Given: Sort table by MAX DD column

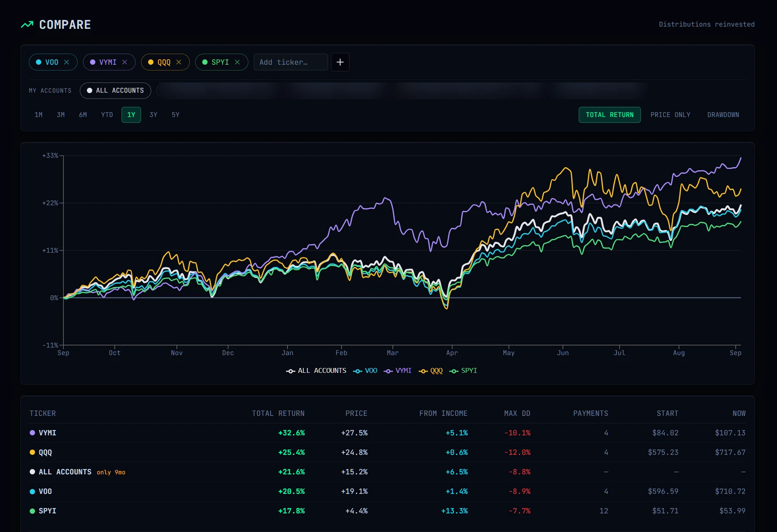Looking at the screenshot, I should click(517, 414).
